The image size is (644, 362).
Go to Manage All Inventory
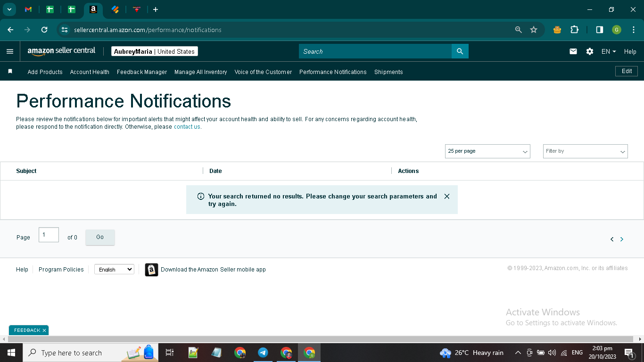click(x=201, y=72)
